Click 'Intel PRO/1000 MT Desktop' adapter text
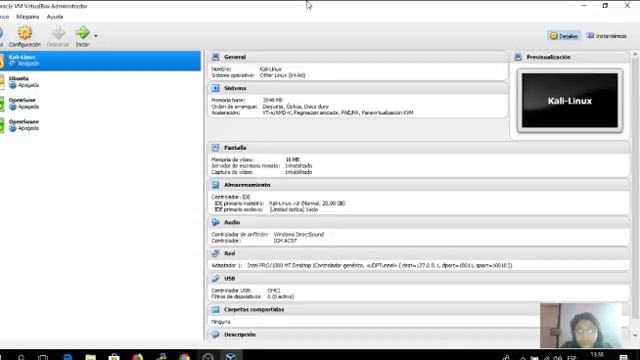 point(279,265)
